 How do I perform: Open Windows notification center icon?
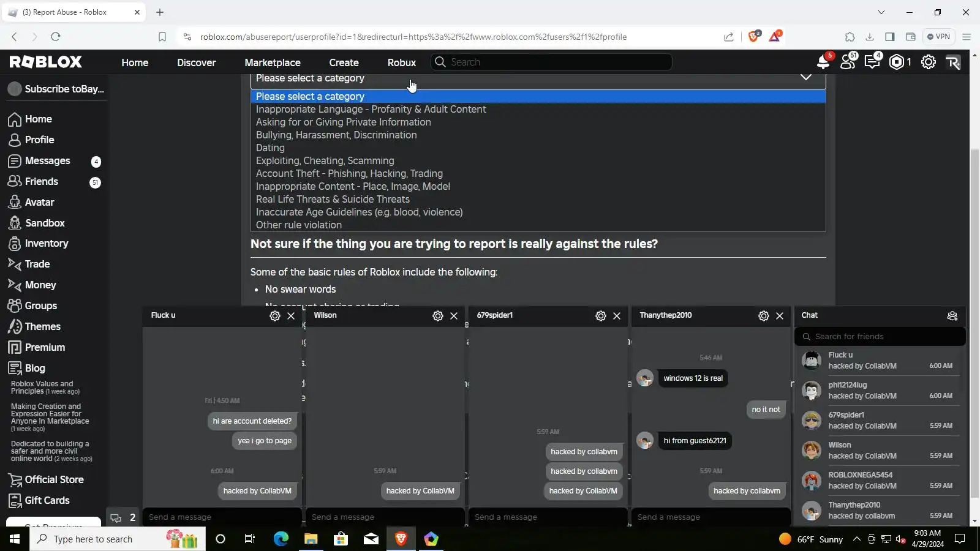960,539
